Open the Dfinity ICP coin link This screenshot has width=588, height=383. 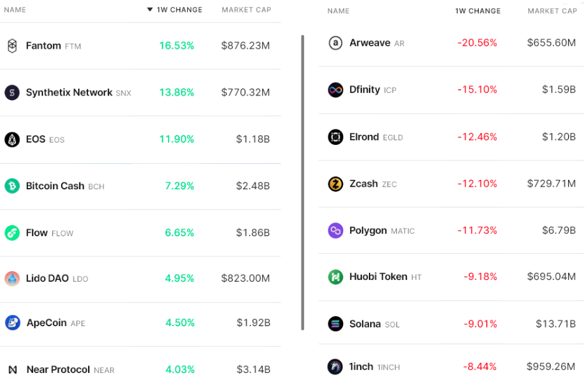click(x=365, y=89)
